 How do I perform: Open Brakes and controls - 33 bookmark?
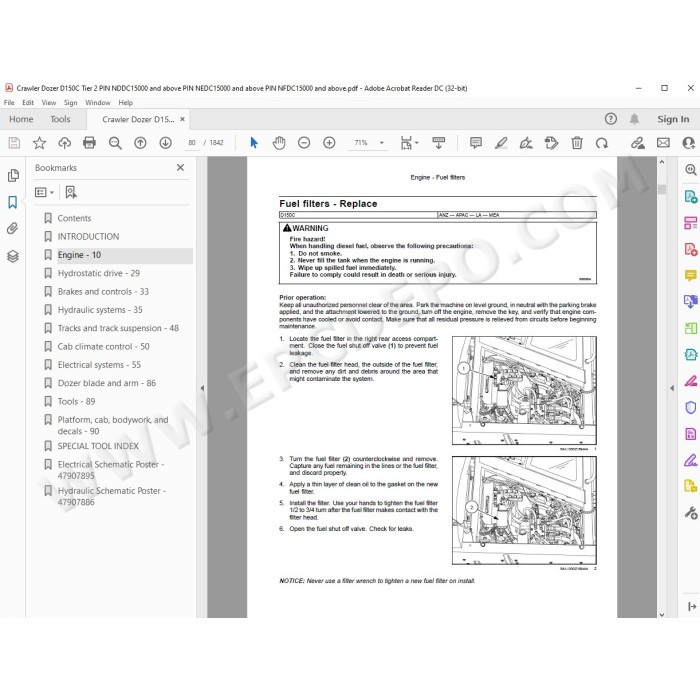pos(103,292)
